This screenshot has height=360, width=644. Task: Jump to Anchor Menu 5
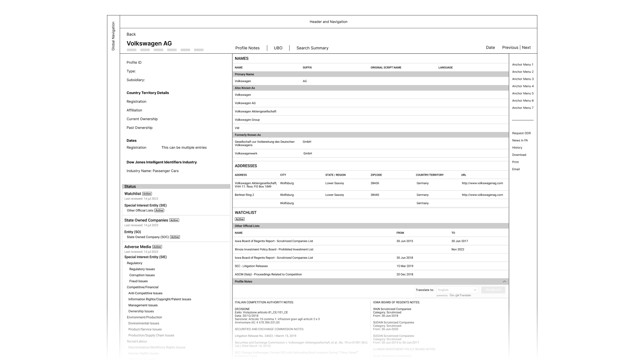(x=523, y=94)
